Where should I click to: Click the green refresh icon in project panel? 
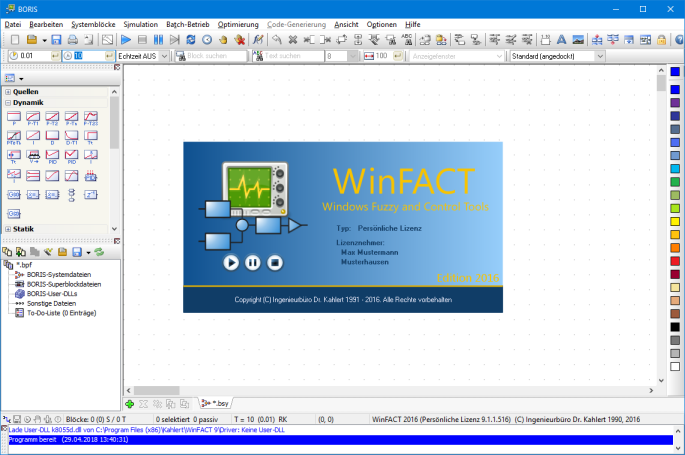(100, 252)
